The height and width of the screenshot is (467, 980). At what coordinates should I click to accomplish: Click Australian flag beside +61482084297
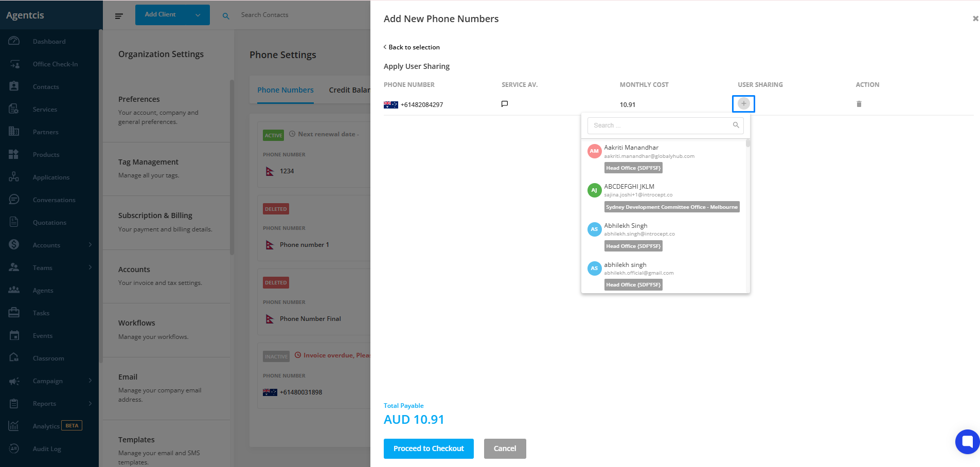[x=391, y=105]
